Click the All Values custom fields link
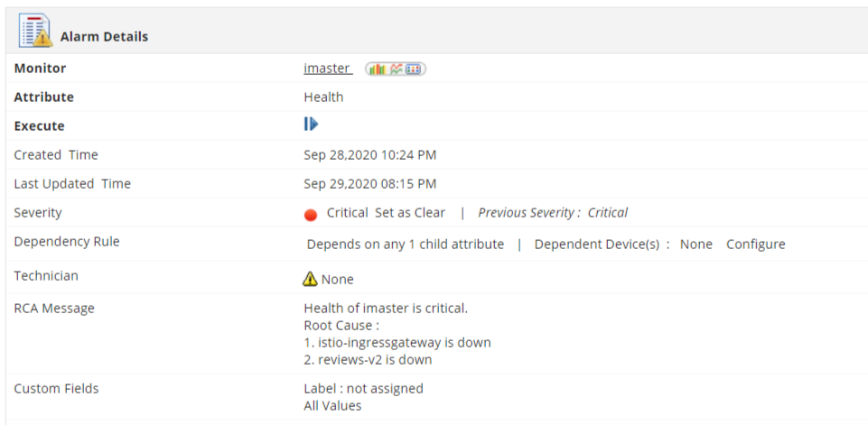The image size is (868, 425). tap(332, 405)
